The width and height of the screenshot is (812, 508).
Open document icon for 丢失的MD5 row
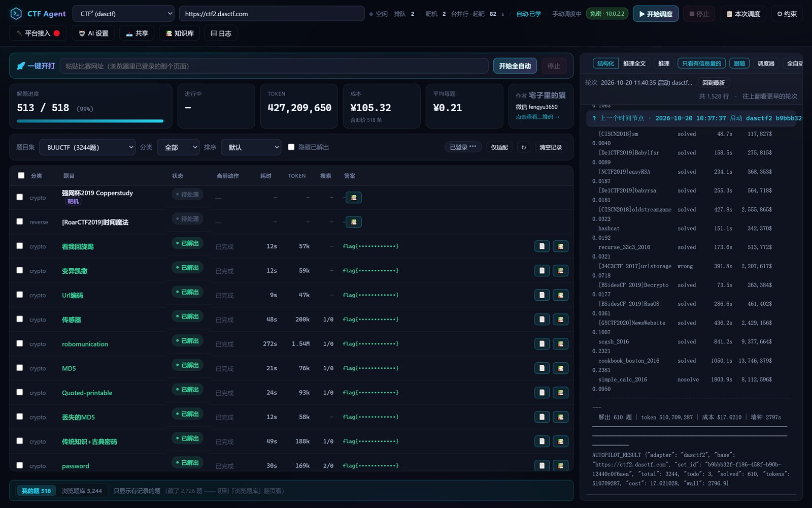tap(542, 417)
